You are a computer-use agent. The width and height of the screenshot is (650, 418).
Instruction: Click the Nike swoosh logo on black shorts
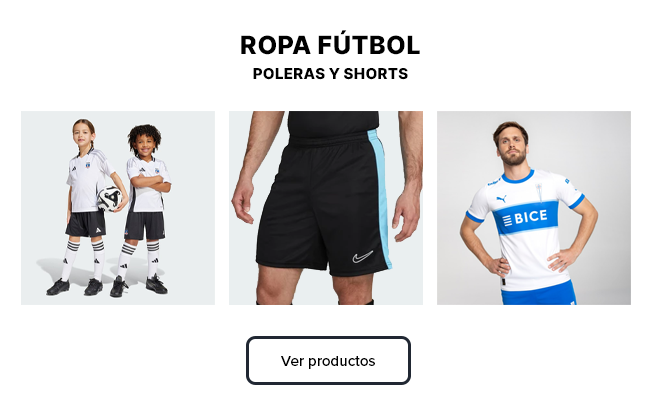pyautogui.click(x=363, y=257)
